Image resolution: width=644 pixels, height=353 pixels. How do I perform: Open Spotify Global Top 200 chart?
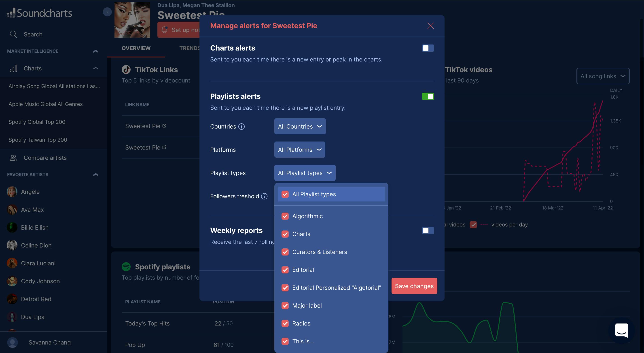click(37, 122)
